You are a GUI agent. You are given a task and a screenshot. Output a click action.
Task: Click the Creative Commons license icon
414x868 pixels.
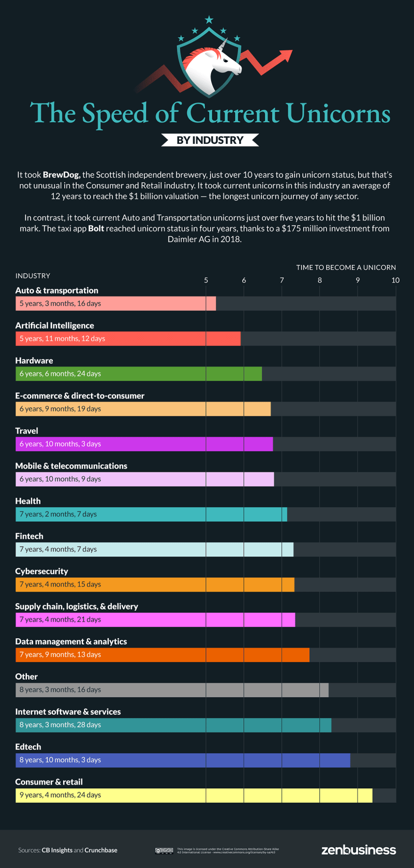tap(164, 850)
